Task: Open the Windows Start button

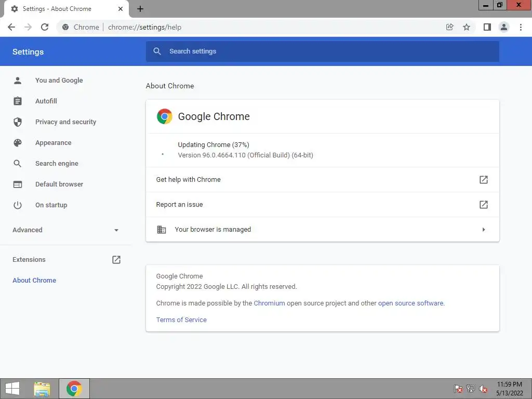Action: [12, 389]
